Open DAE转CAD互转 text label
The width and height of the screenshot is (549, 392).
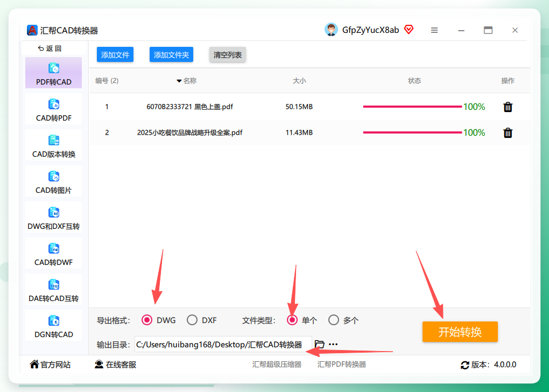[x=54, y=298]
